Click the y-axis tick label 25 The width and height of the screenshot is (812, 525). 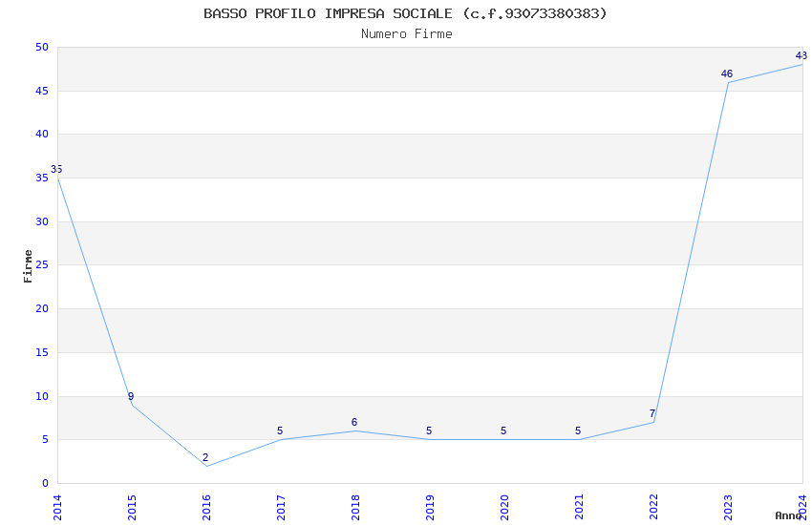42,264
